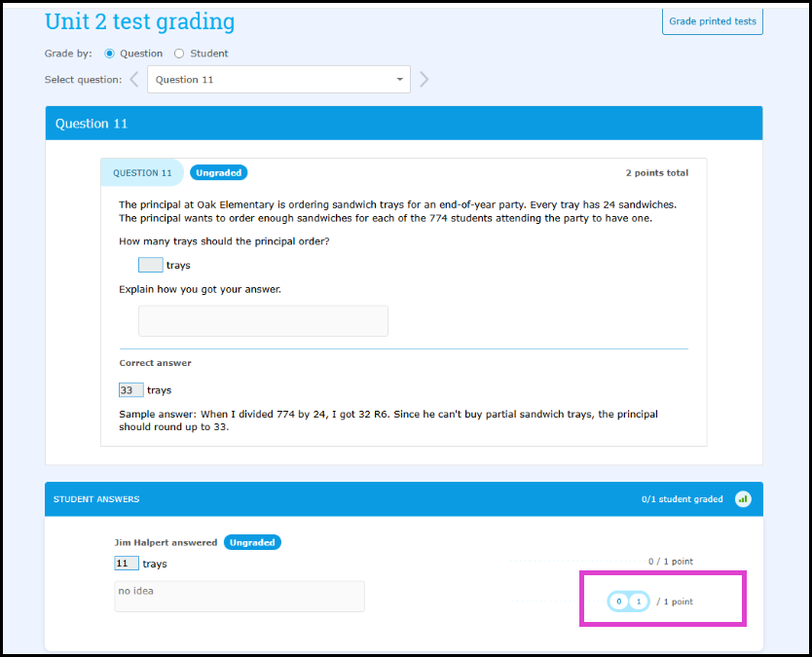
Task: Open the Question 11 dropdown
Action: pyautogui.click(x=278, y=80)
